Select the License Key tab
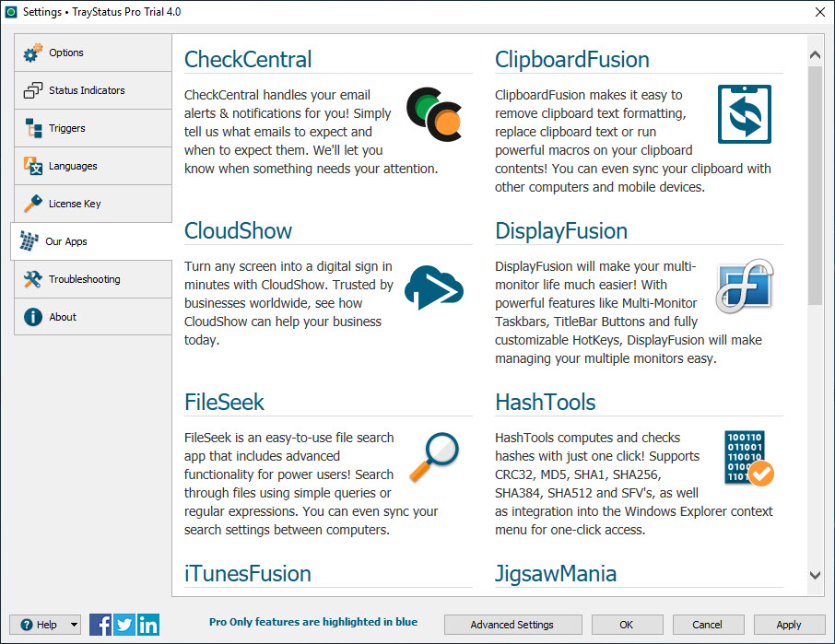This screenshot has height=644, width=835. [x=92, y=204]
